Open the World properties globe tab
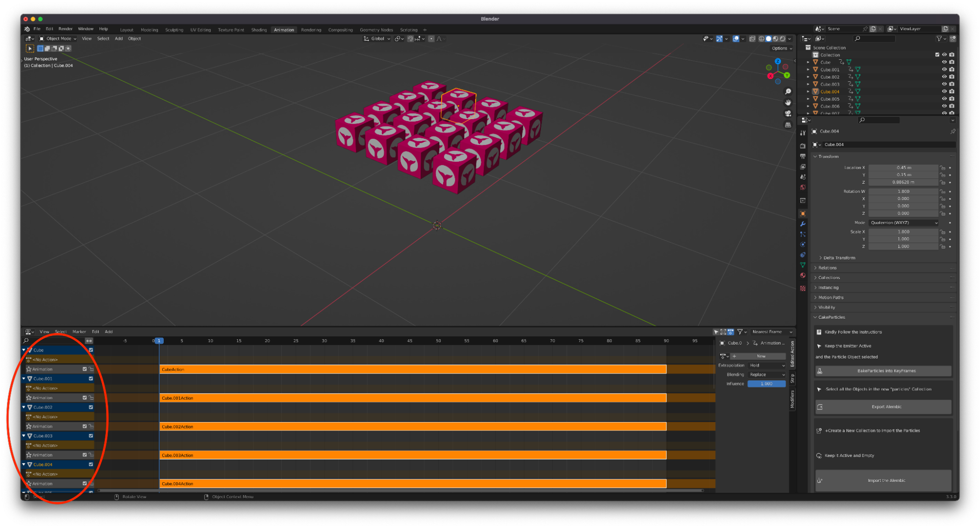The image size is (980, 528). point(803,187)
